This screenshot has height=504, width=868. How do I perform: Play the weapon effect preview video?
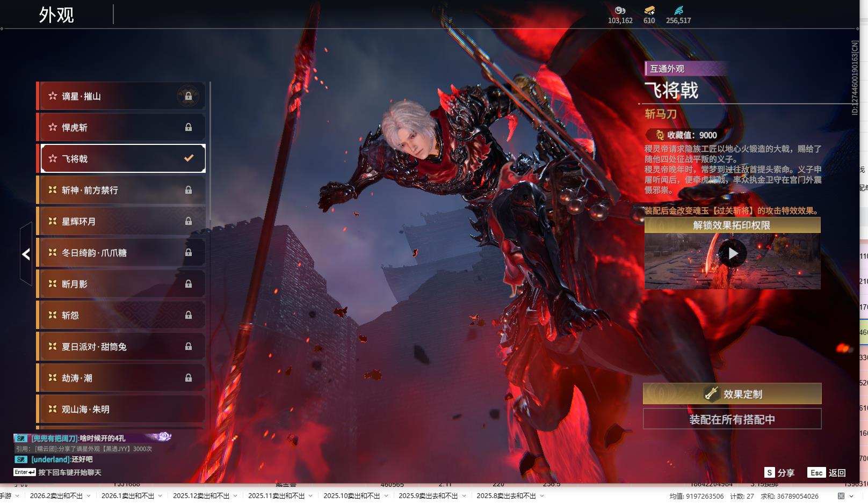[733, 253]
